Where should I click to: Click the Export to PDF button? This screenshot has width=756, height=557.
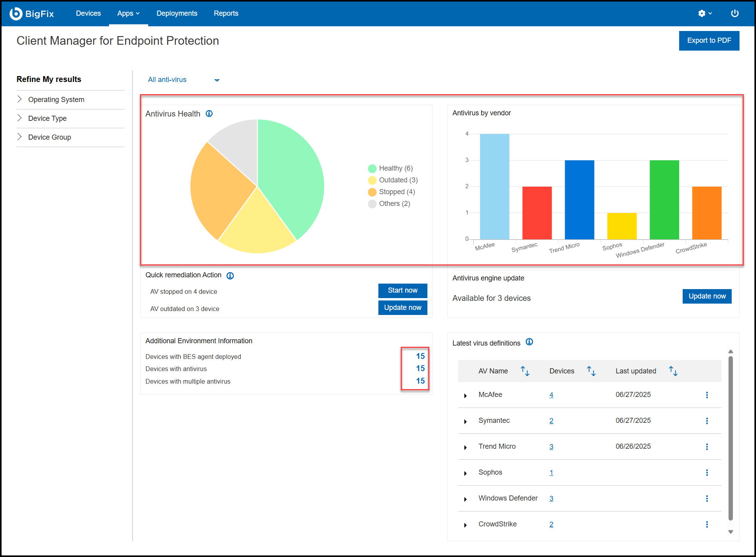(709, 40)
